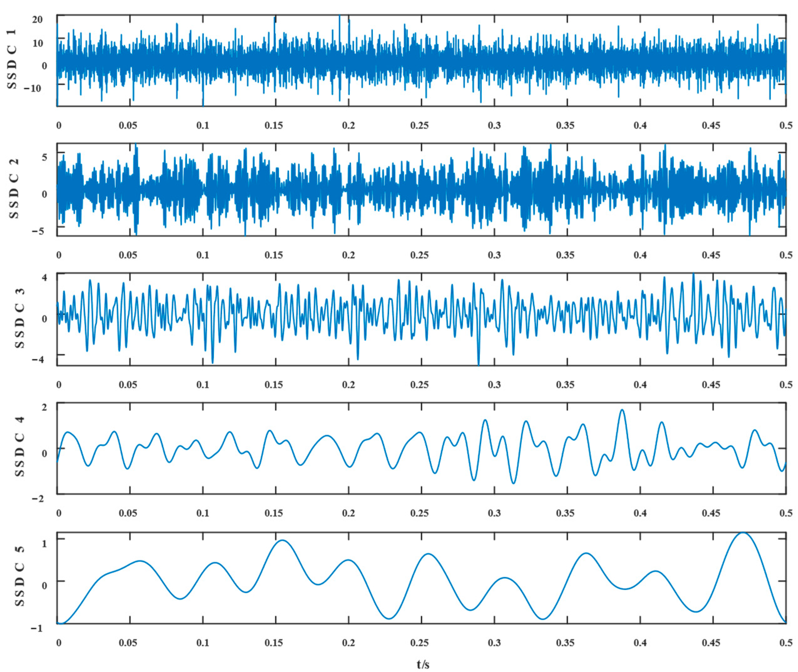The height and width of the screenshot is (672, 798).
Task: Click the SSDC 4 y-axis label
Action: pos(19,446)
